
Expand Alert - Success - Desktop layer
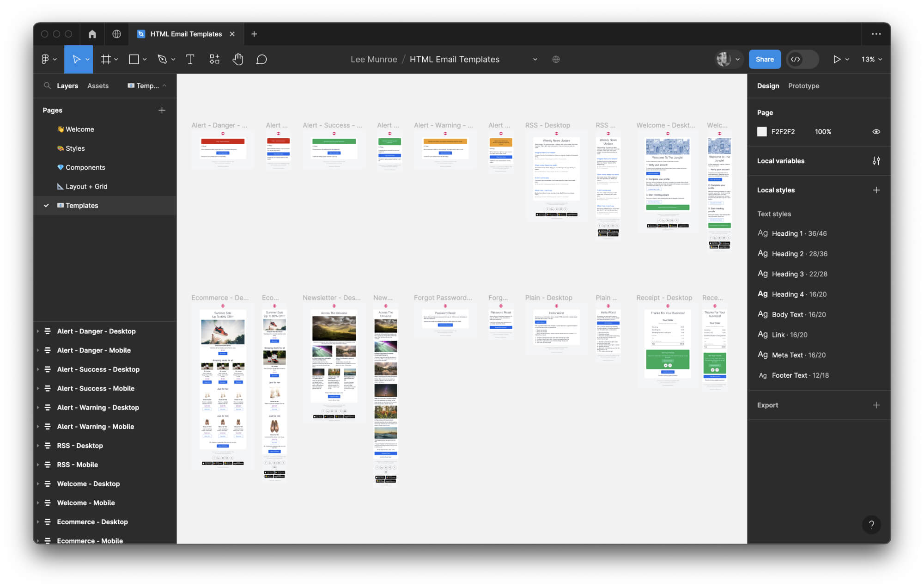(38, 369)
